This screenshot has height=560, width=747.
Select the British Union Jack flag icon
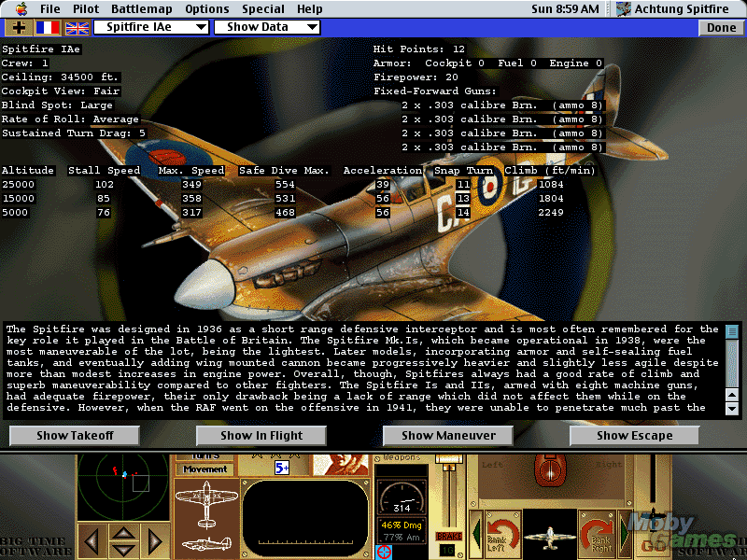[78, 28]
